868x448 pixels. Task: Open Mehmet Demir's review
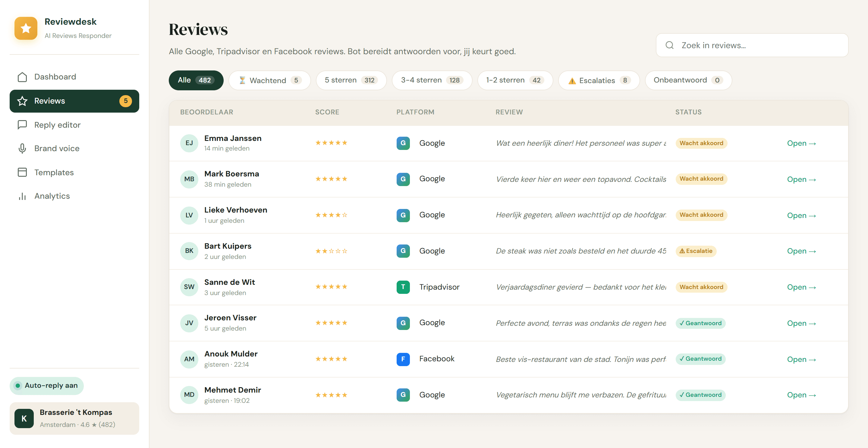[x=801, y=395]
